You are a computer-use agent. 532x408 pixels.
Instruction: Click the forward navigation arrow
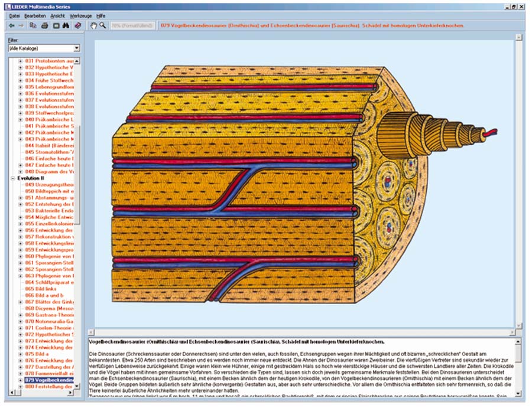tap(21, 26)
